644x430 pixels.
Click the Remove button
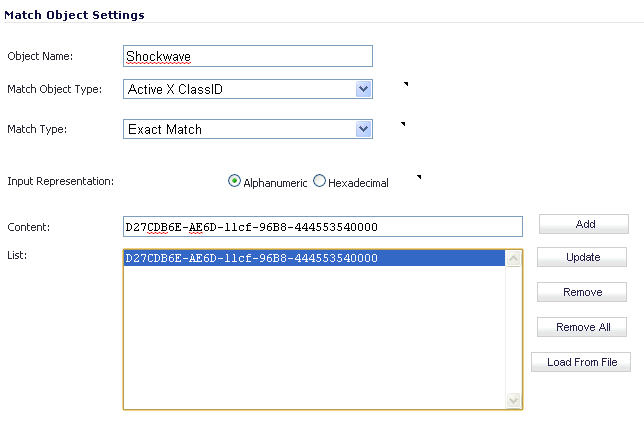(x=582, y=292)
